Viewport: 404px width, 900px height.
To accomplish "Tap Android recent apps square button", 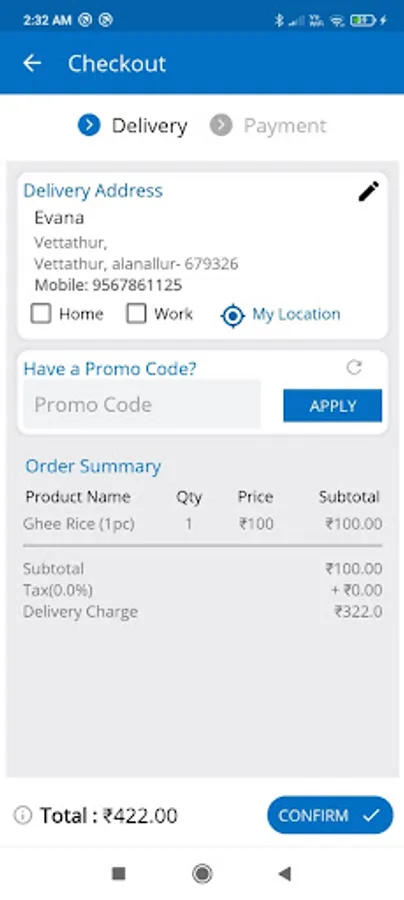I will [x=119, y=874].
